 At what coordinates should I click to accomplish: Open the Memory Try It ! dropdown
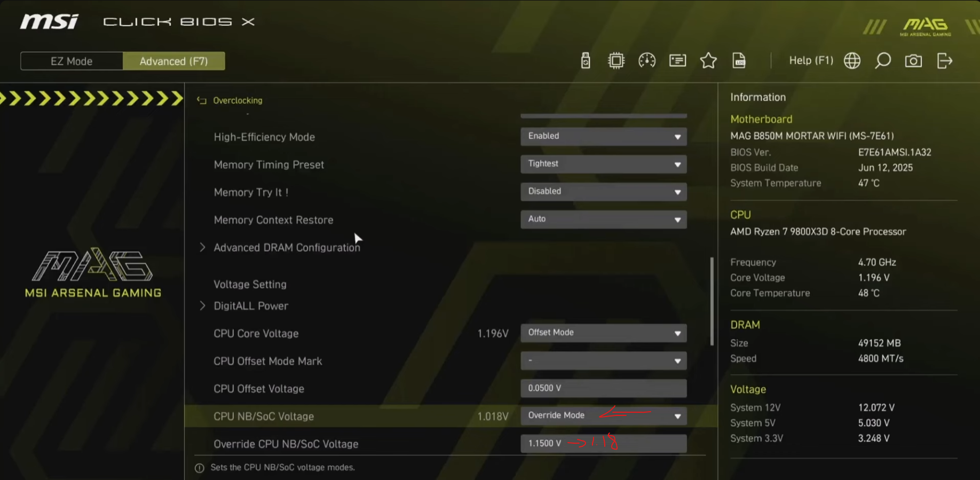(x=604, y=192)
